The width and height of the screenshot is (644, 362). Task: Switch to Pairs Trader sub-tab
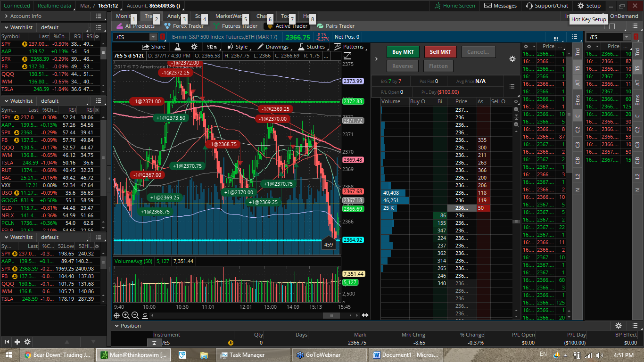[x=336, y=26]
